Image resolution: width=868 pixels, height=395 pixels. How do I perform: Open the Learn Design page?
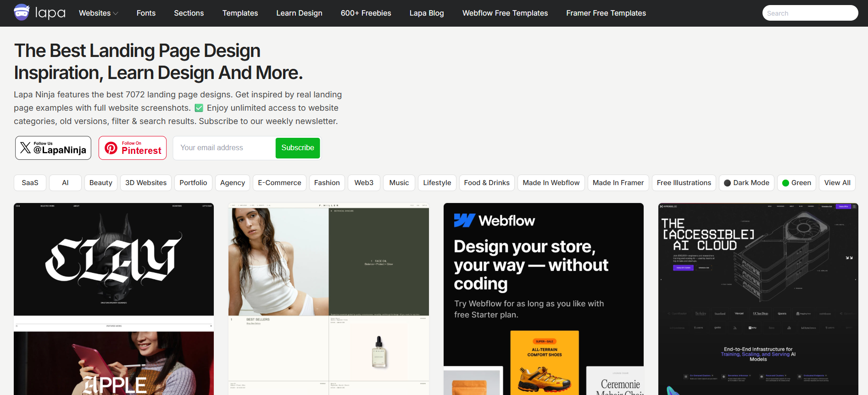point(299,13)
